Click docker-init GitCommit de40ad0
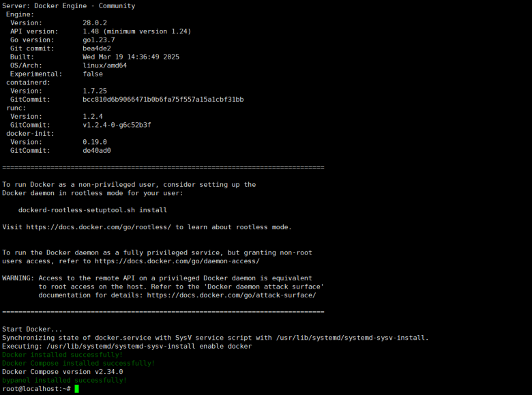The image size is (532, 395). pos(97,150)
